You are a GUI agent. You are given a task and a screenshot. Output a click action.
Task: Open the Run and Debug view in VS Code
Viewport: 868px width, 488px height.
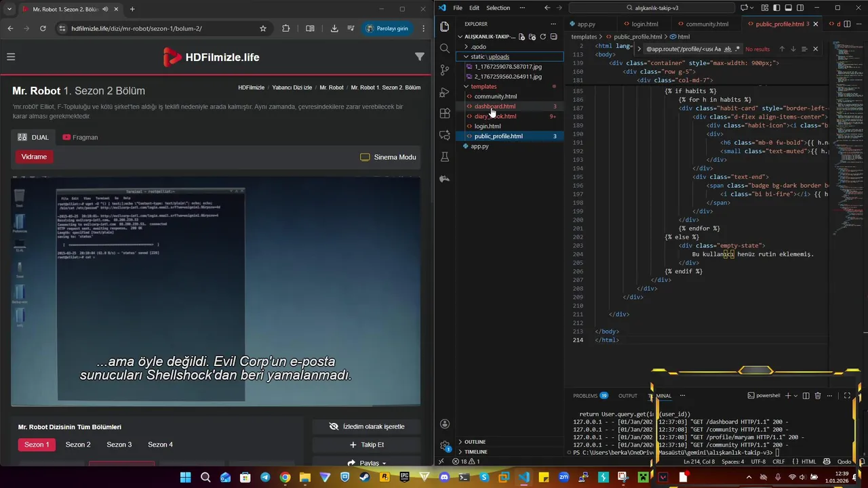coord(445,91)
